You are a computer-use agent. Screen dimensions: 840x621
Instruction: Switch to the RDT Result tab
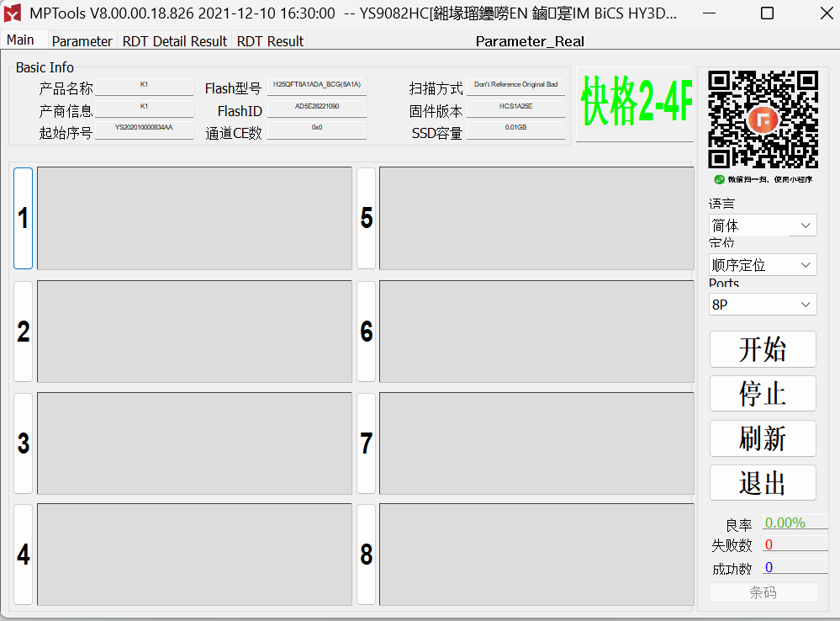tap(270, 40)
